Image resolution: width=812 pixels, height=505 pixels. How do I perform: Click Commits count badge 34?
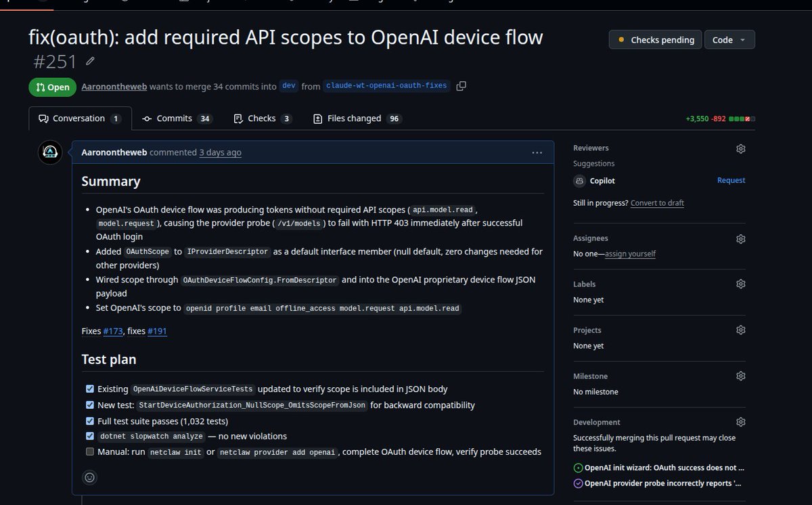[x=205, y=118]
